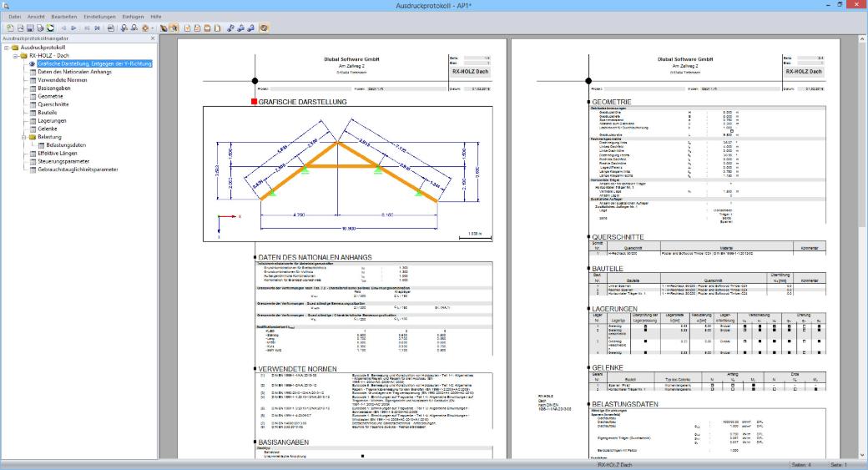Screen dimensions: 868x470
Task: Close the Ausdruckprotokollnavigator panel
Action: (x=153, y=38)
